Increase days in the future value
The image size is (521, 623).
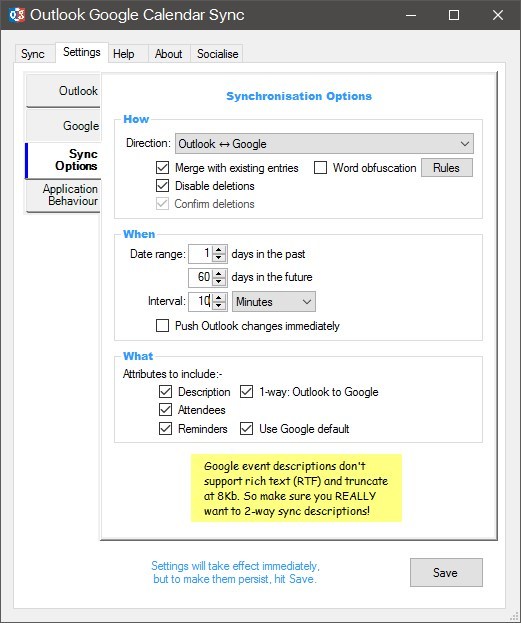pyautogui.click(x=219, y=273)
